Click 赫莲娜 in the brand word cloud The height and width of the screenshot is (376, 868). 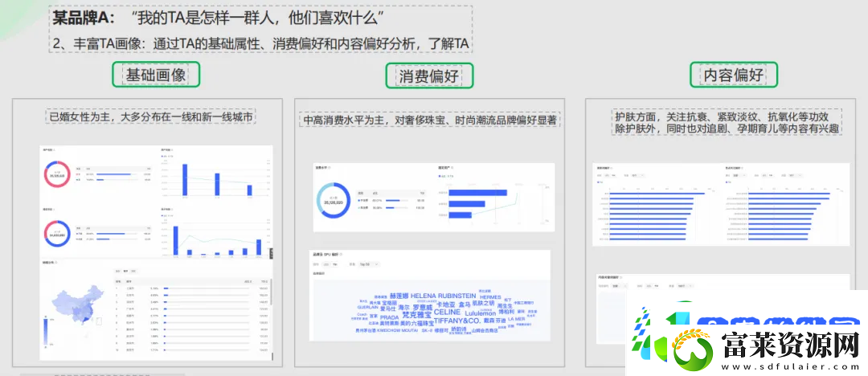(x=399, y=296)
